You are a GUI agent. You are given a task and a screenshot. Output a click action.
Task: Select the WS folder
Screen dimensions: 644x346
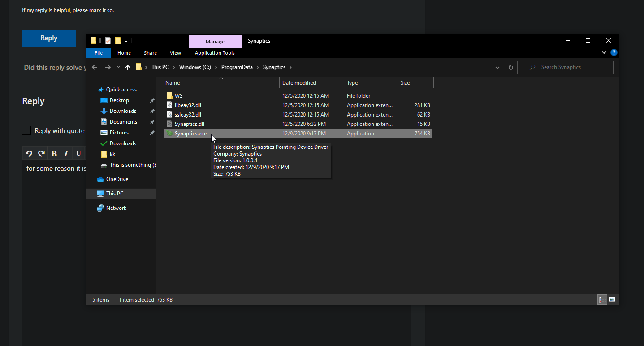pos(298,96)
